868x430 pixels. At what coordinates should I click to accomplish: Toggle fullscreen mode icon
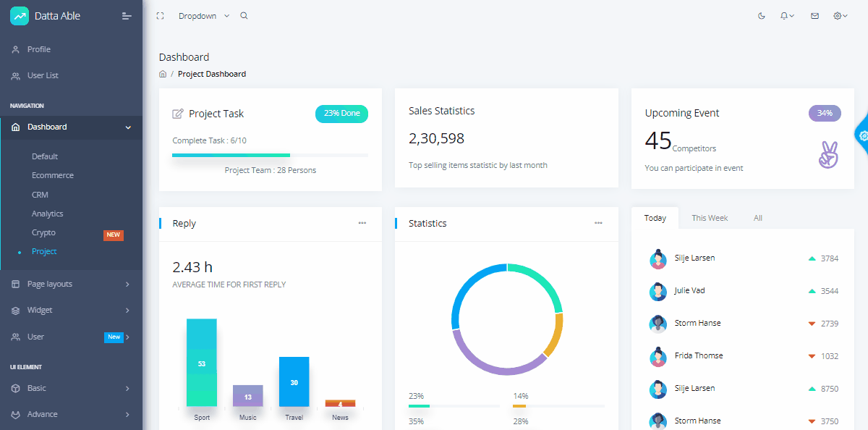point(160,16)
